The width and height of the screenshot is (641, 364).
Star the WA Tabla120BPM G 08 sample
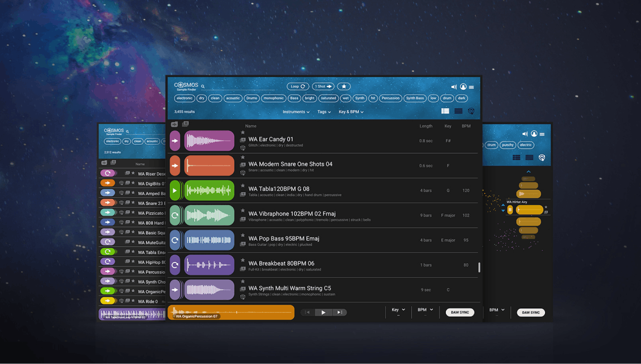coord(243,186)
